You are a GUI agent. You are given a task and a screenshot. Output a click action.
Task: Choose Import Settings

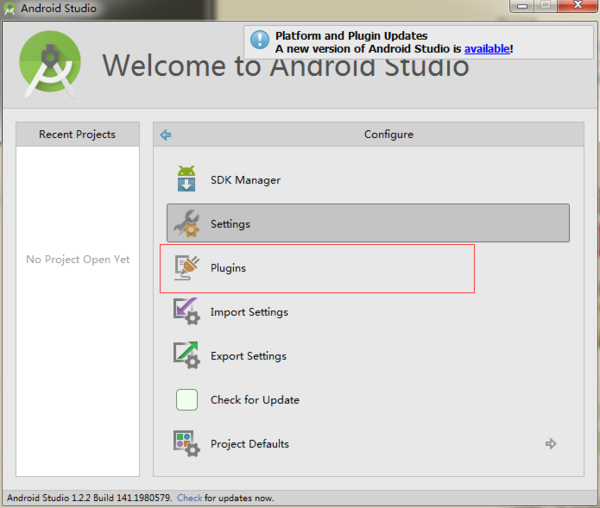pyautogui.click(x=368, y=312)
